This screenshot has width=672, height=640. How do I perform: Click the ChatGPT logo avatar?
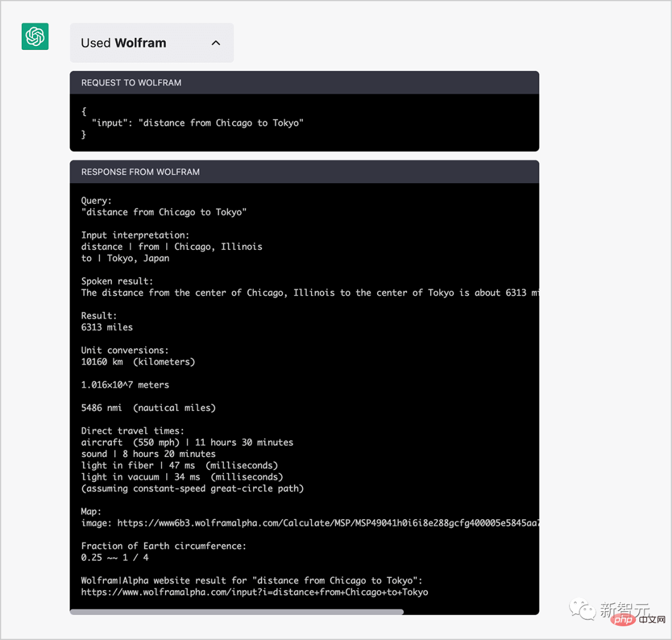coord(35,37)
